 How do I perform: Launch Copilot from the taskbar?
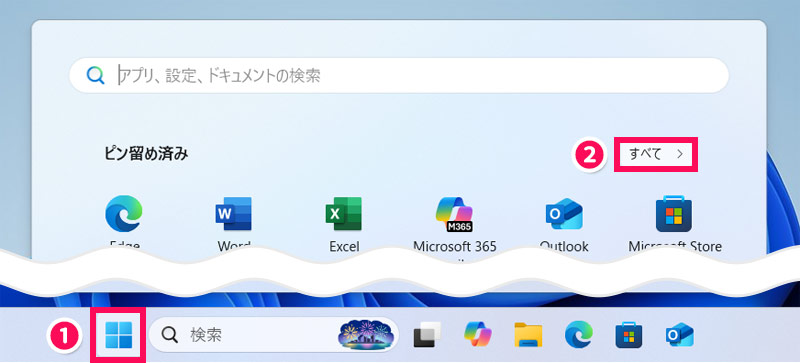click(478, 335)
